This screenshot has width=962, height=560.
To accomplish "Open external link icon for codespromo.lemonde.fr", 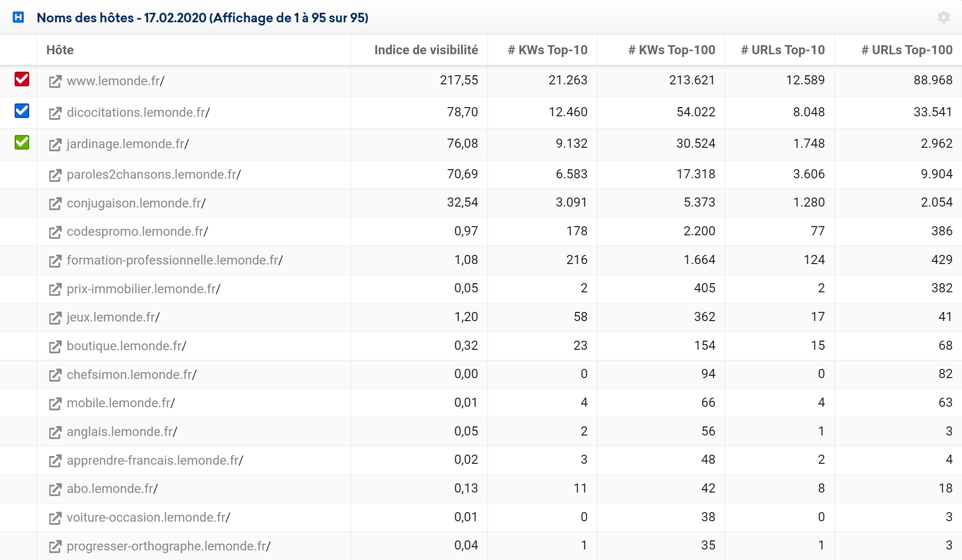I will 55,232.
